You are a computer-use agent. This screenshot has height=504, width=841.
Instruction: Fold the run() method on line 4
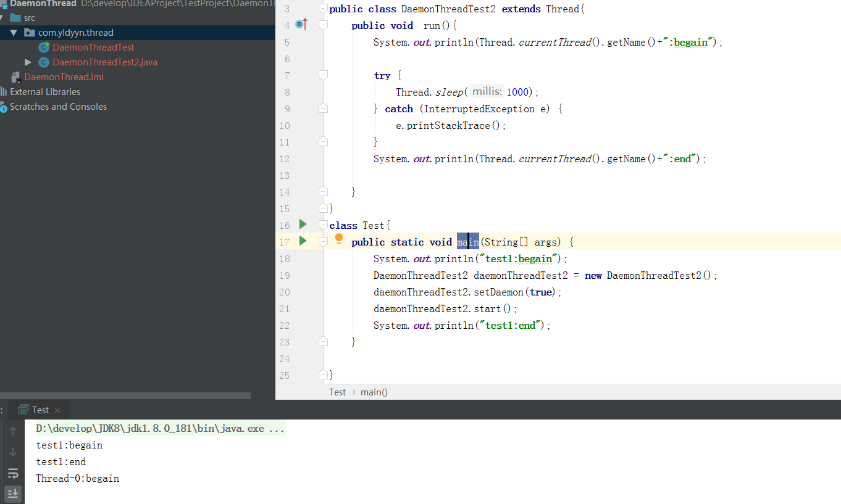click(322, 25)
